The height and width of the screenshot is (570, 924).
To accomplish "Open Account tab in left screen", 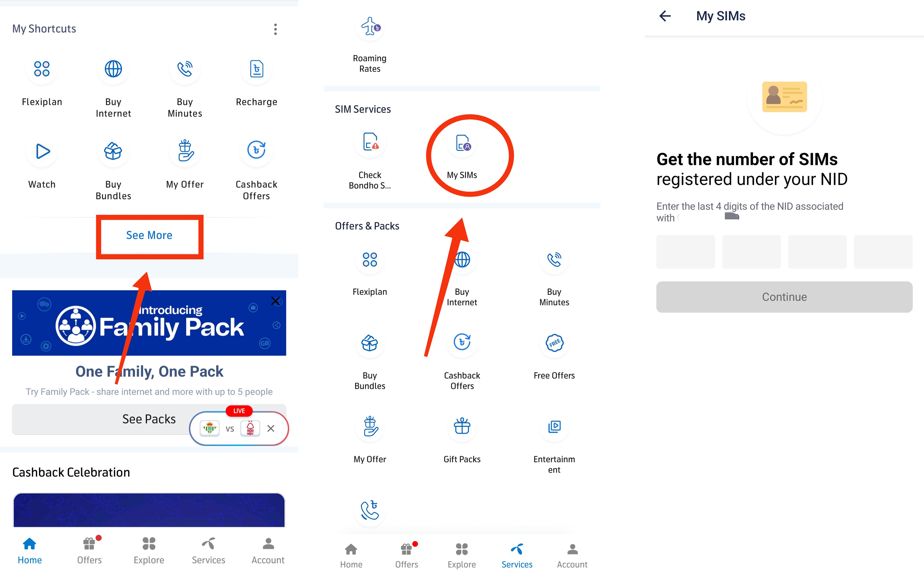I will [268, 550].
